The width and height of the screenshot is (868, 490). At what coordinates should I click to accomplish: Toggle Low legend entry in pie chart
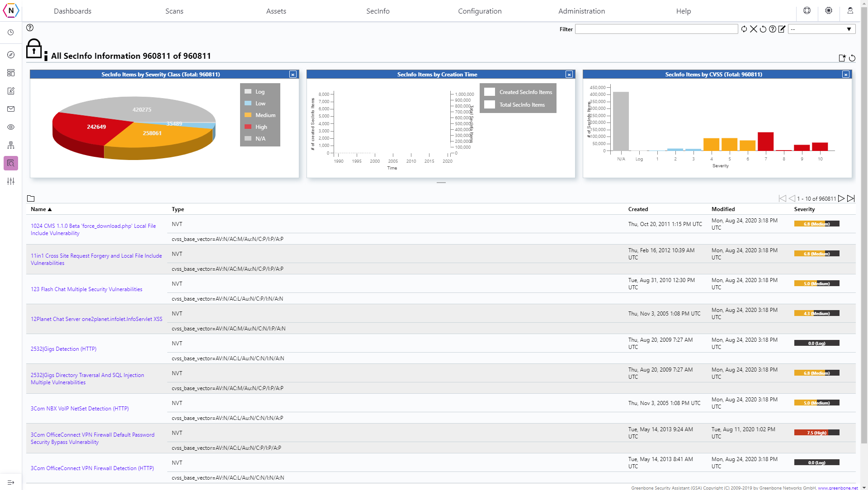(255, 104)
